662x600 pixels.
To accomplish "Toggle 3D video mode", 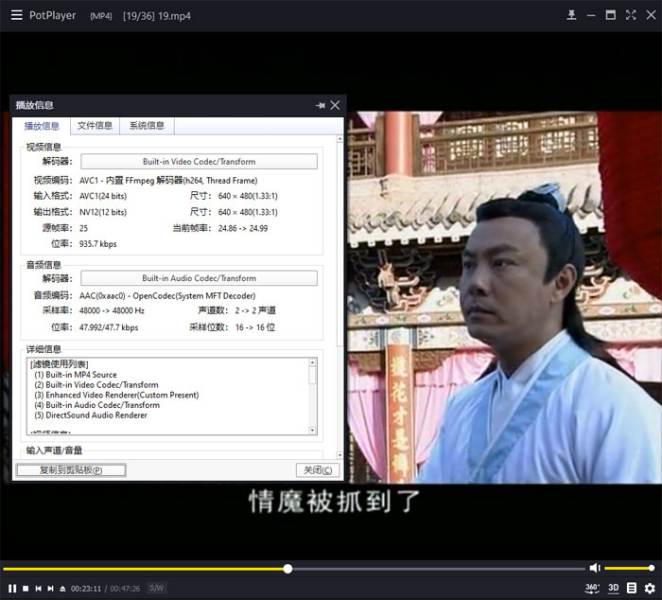I will click(x=613, y=588).
